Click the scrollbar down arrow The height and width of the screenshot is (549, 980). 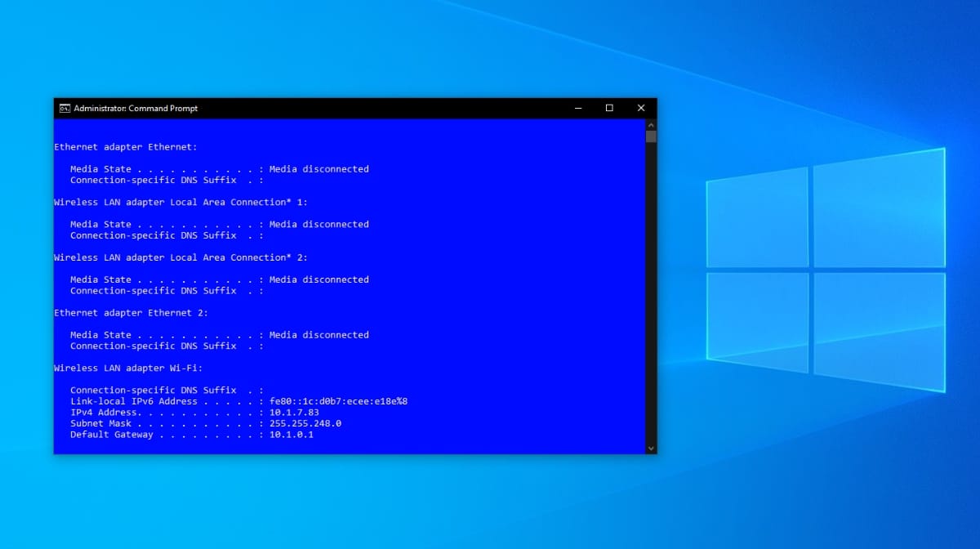(x=651, y=448)
